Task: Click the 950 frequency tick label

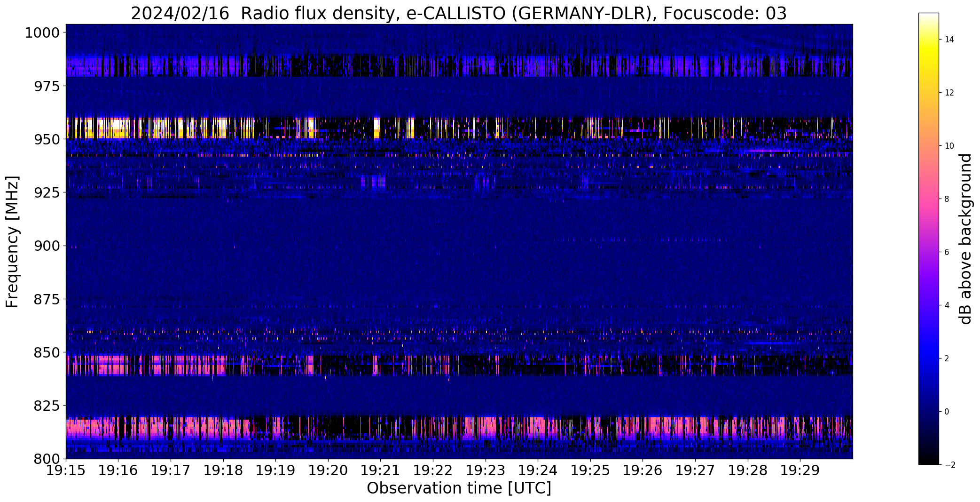Action: coord(47,139)
